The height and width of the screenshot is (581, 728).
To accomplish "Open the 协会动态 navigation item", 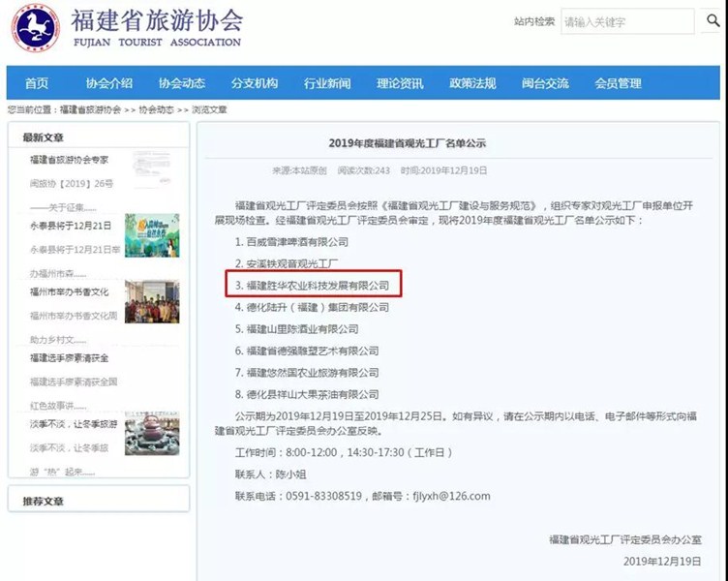I will [182, 83].
